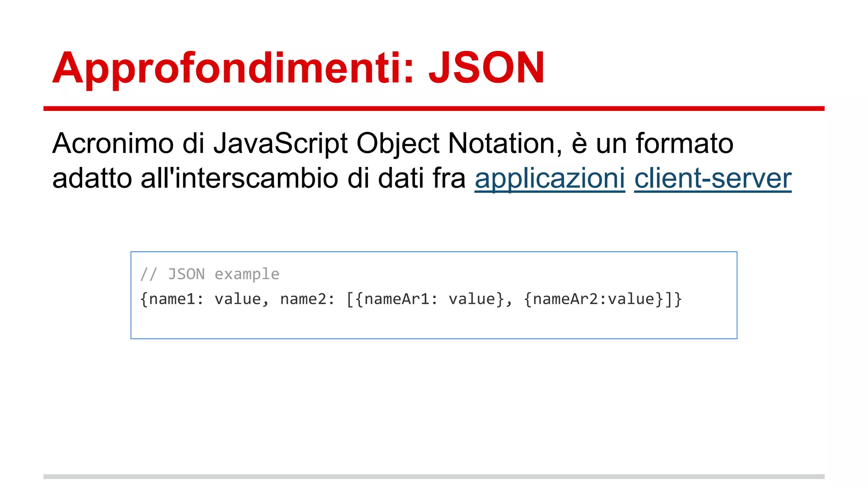
Task: Open the 'applicazioni' hyperlink
Action: [550, 178]
